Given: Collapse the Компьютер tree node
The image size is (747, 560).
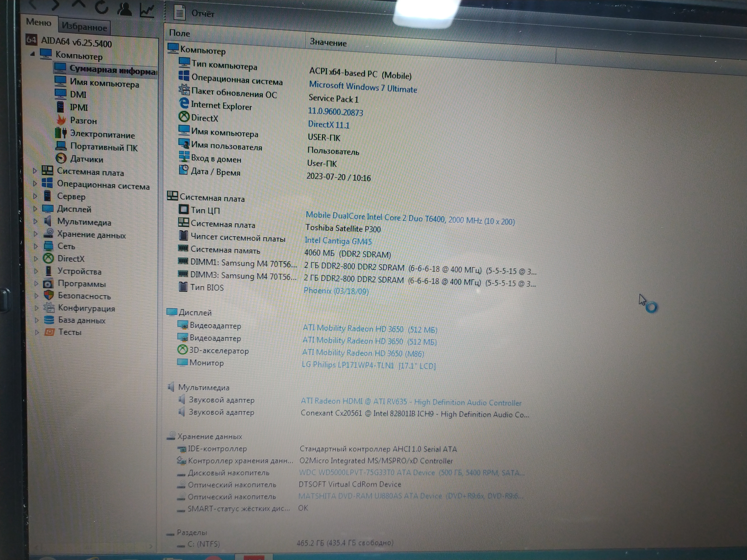Looking at the screenshot, I should tap(32, 53).
